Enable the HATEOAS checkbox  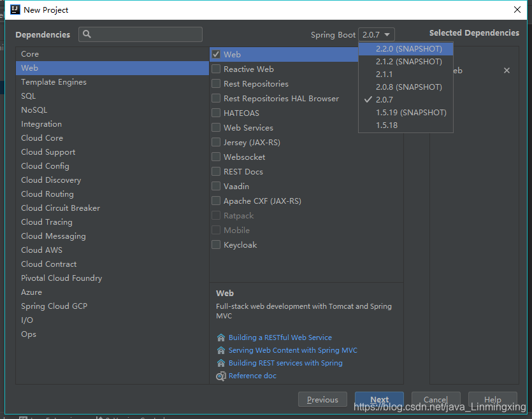point(216,113)
